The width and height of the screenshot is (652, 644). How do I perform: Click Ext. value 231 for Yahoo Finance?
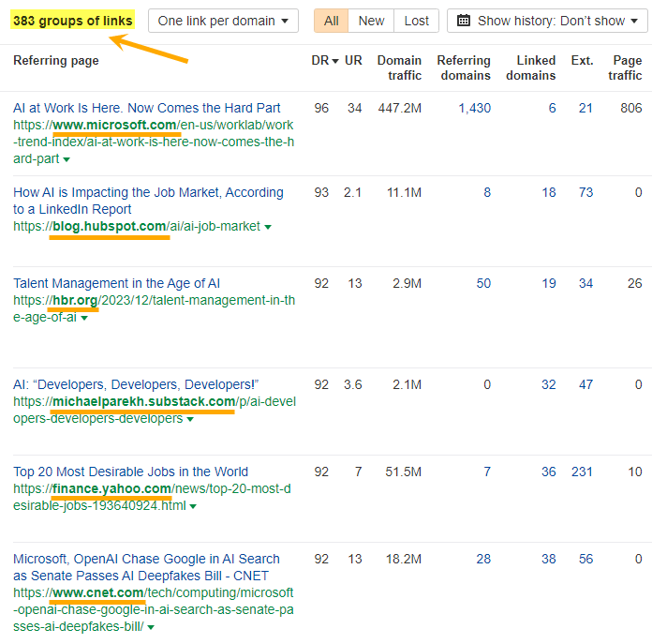(x=582, y=472)
